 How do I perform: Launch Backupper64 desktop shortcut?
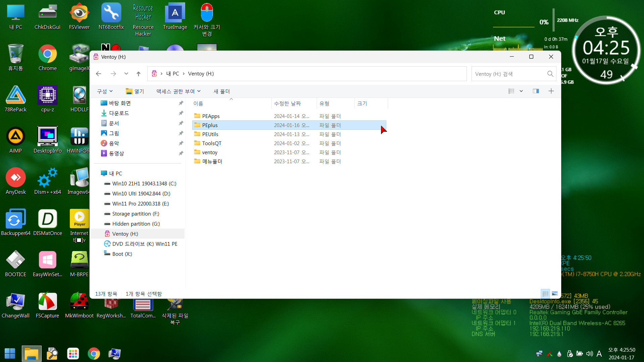click(x=15, y=223)
